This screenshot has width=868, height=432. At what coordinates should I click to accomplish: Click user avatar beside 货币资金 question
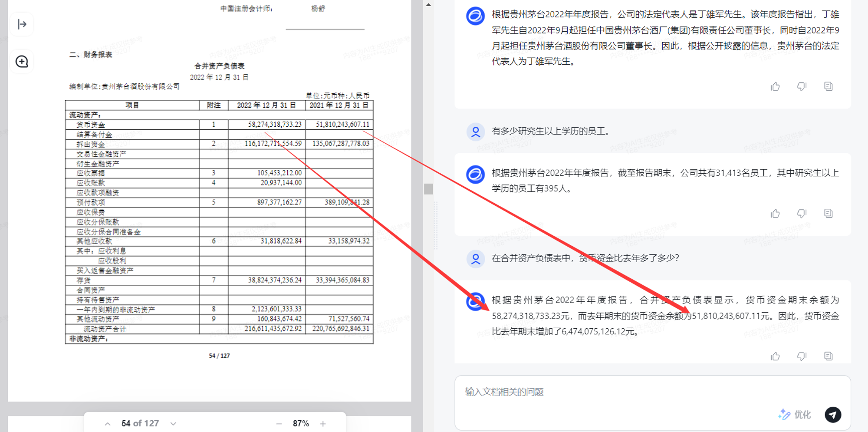pos(476,259)
